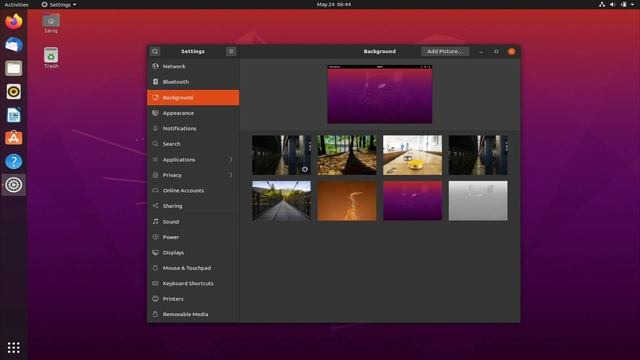Select the wooden bridge wallpaper thumbnail
The height and width of the screenshot is (360, 640).
point(282,201)
